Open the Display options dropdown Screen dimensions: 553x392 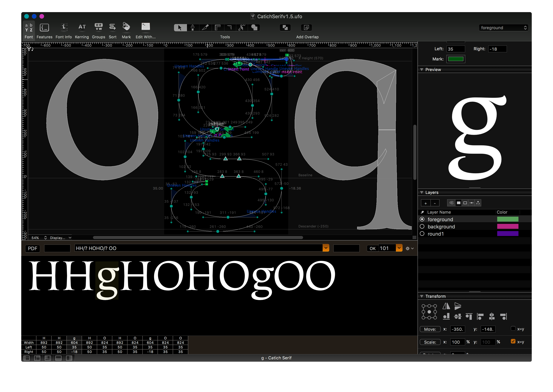pos(61,238)
